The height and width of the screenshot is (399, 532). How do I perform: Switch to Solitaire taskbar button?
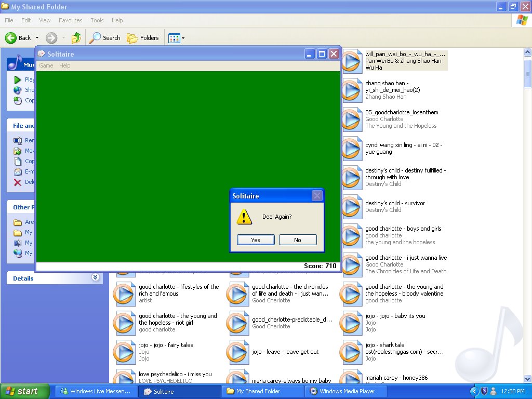[x=180, y=391]
